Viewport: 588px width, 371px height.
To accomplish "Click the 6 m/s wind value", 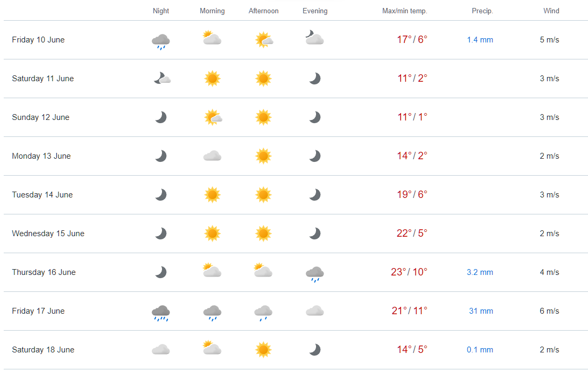I will coord(549,311).
